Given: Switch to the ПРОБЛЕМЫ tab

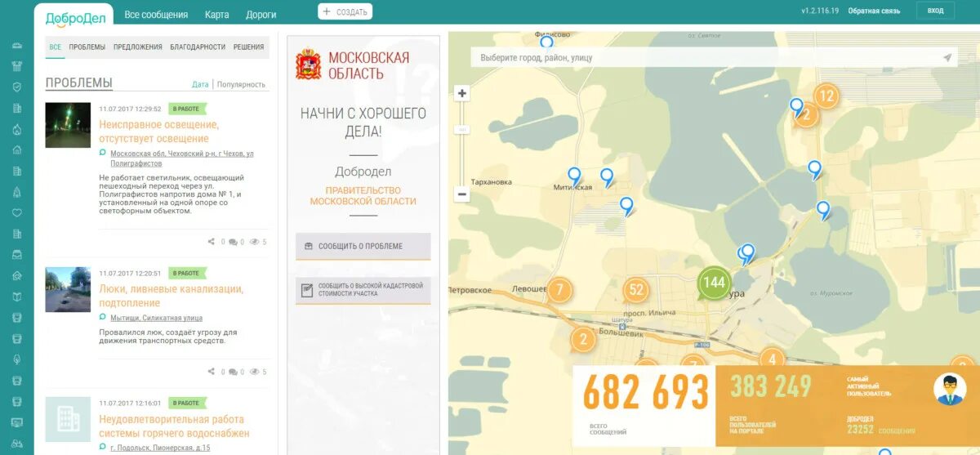Looking at the screenshot, I should [x=87, y=47].
